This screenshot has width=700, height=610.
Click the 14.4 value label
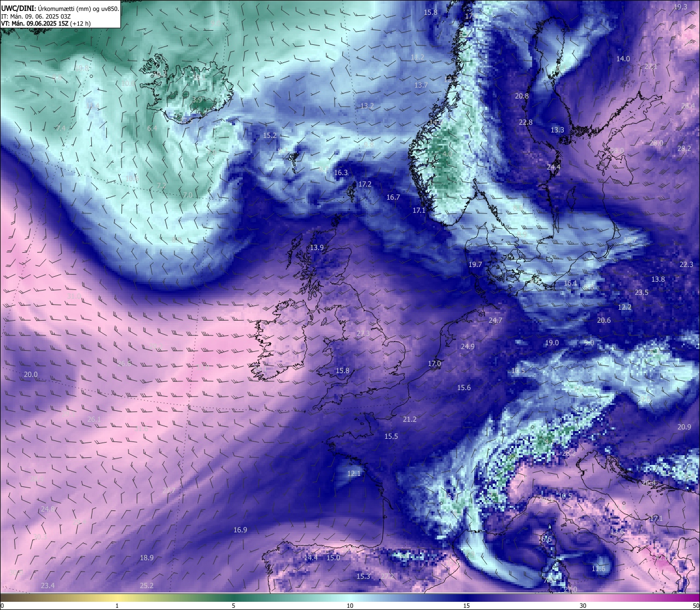coord(311,558)
